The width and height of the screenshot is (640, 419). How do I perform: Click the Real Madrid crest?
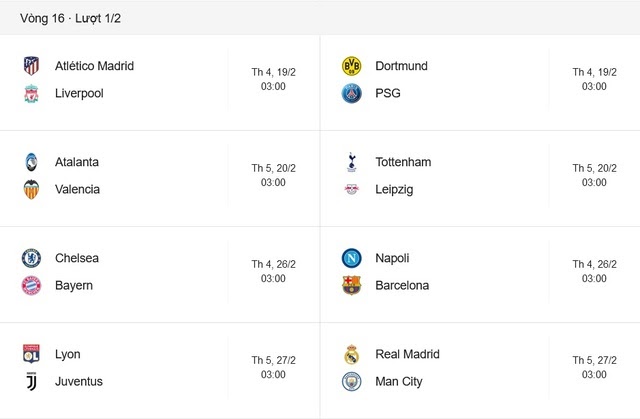pyautogui.click(x=351, y=354)
